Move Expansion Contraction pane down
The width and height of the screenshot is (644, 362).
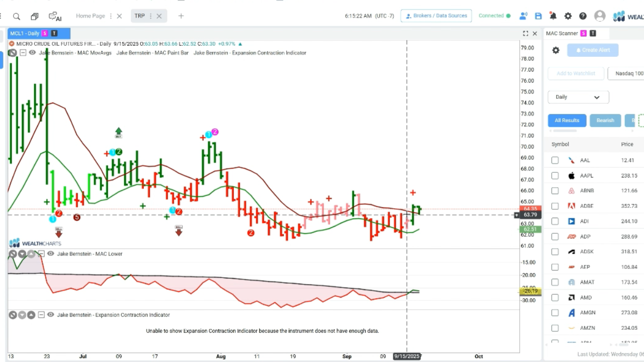click(x=22, y=315)
